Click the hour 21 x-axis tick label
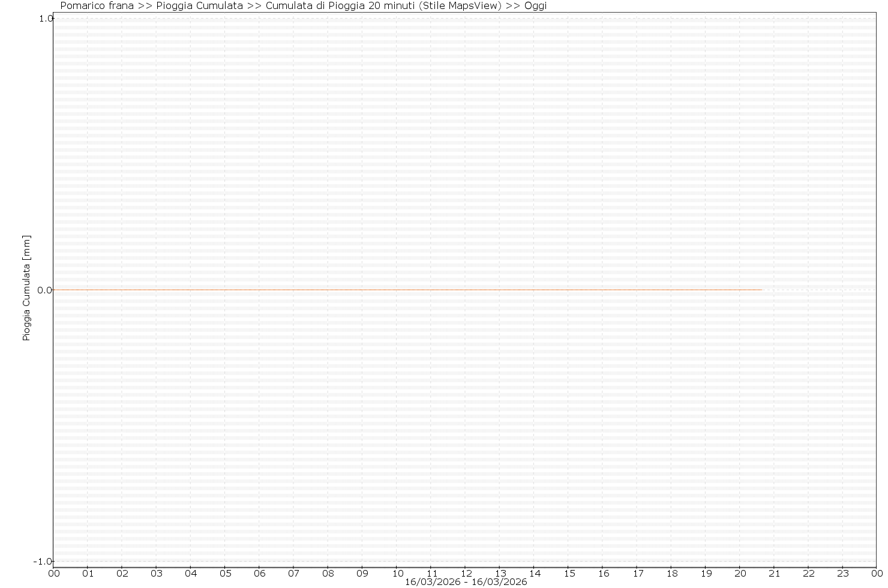The width and height of the screenshot is (888, 588). click(x=775, y=573)
